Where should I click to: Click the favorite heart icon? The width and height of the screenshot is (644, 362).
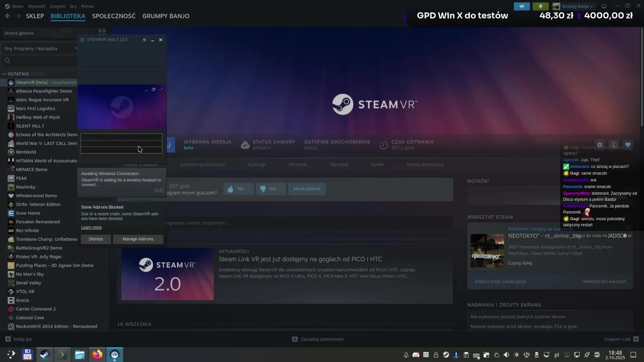tap(627, 145)
